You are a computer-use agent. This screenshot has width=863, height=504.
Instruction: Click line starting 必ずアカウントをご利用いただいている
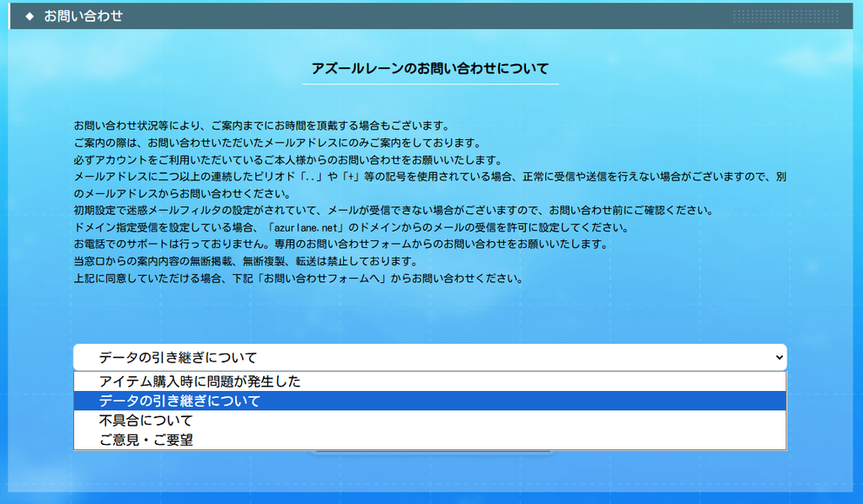coord(288,159)
